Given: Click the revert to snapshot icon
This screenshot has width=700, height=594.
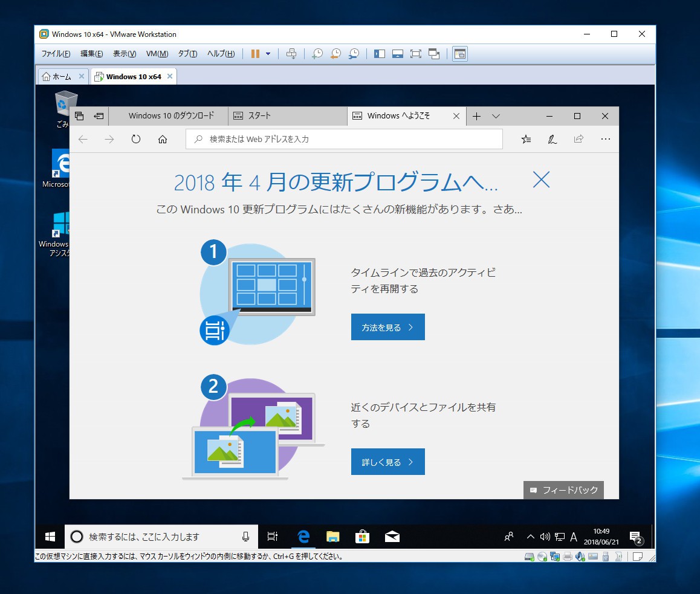Looking at the screenshot, I should [x=335, y=54].
